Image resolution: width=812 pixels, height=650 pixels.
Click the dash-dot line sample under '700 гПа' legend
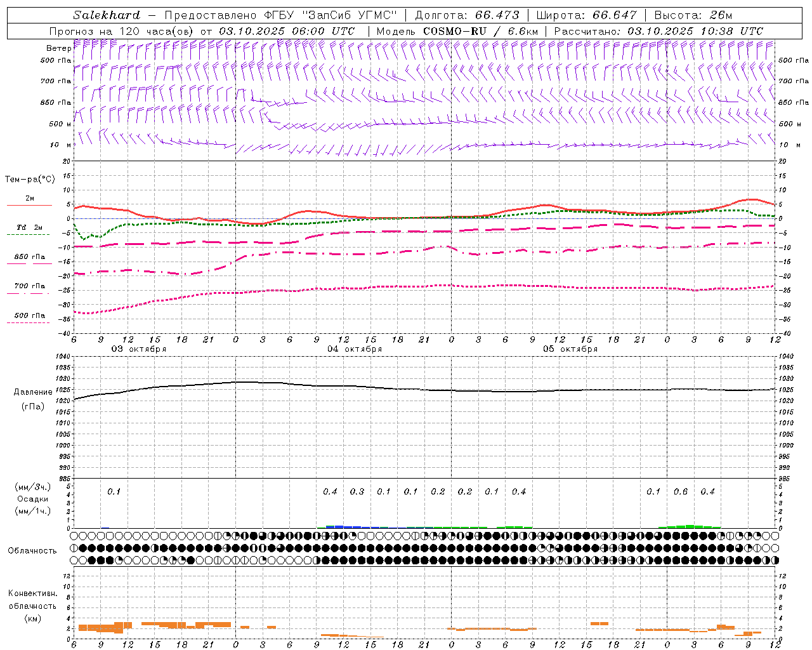pos(28,293)
